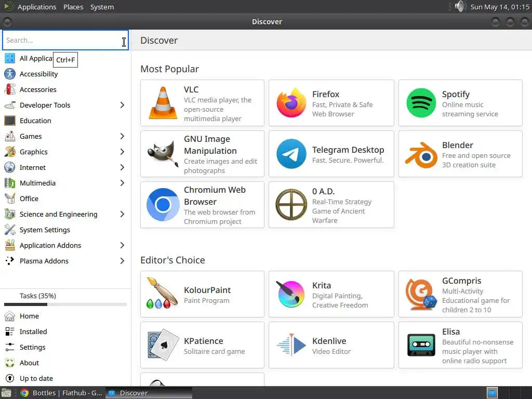Screen dimensions: 532x399
Task: Click the Firefox logo icon
Action: [x=291, y=103]
